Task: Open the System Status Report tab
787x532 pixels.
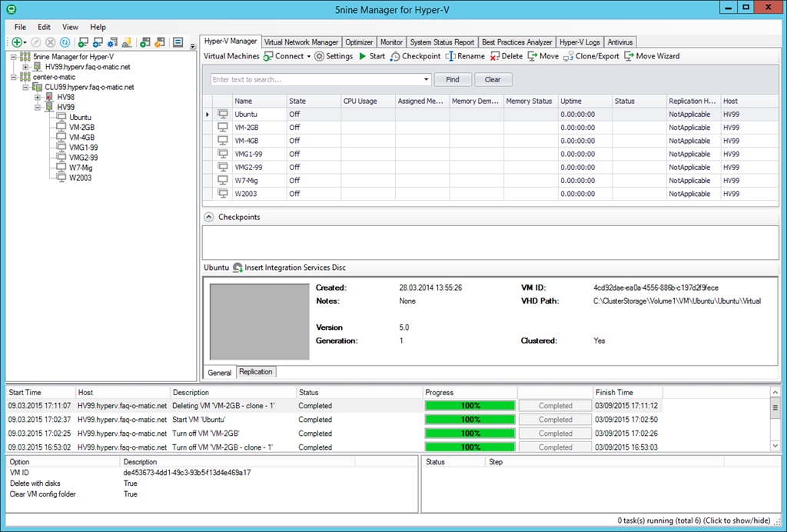Action: tap(442, 42)
